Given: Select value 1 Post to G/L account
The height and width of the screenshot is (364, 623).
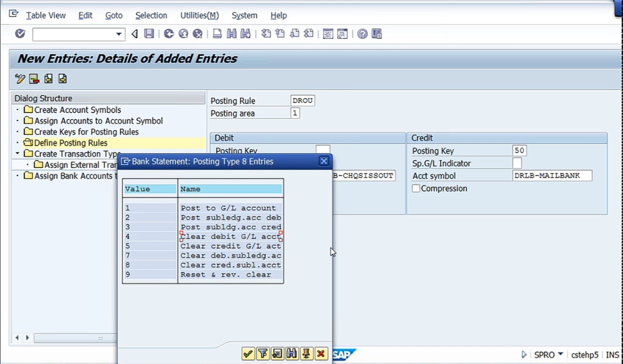Looking at the screenshot, I should pyautogui.click(x=203, y=208).
